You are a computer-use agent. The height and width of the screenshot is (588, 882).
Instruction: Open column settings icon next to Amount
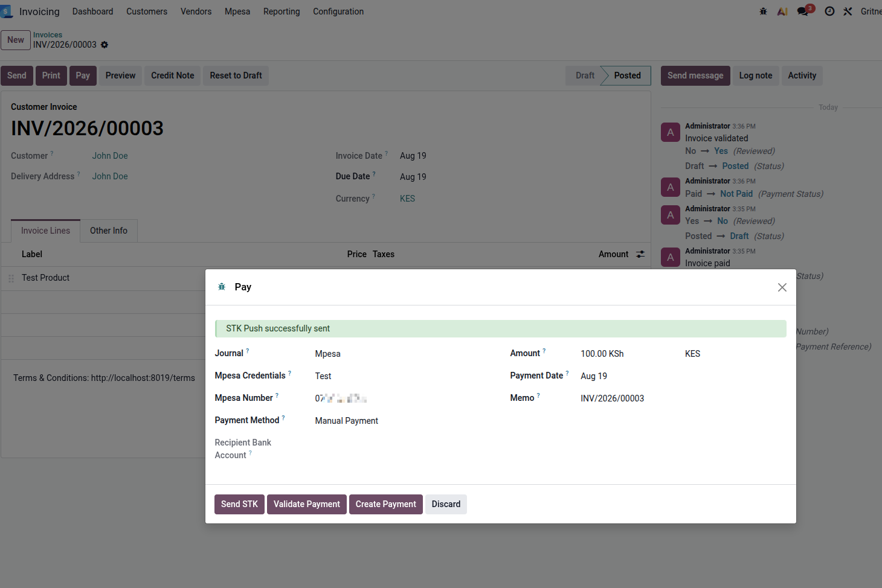pyautogui.click(x=640, y=254)
